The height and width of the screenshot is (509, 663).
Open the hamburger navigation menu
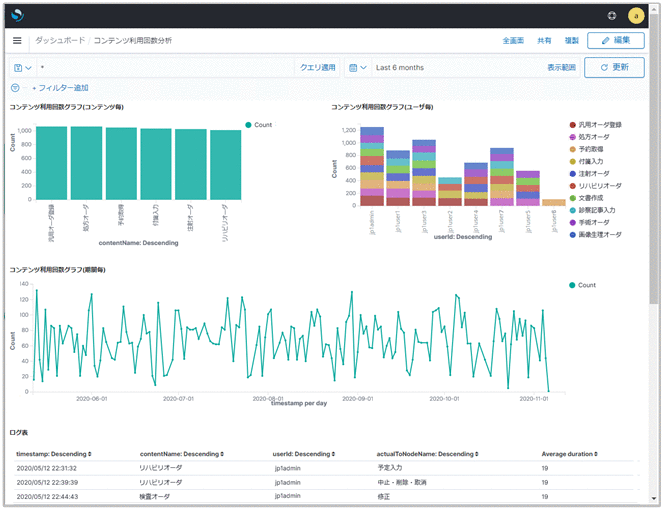click(17, 41)
